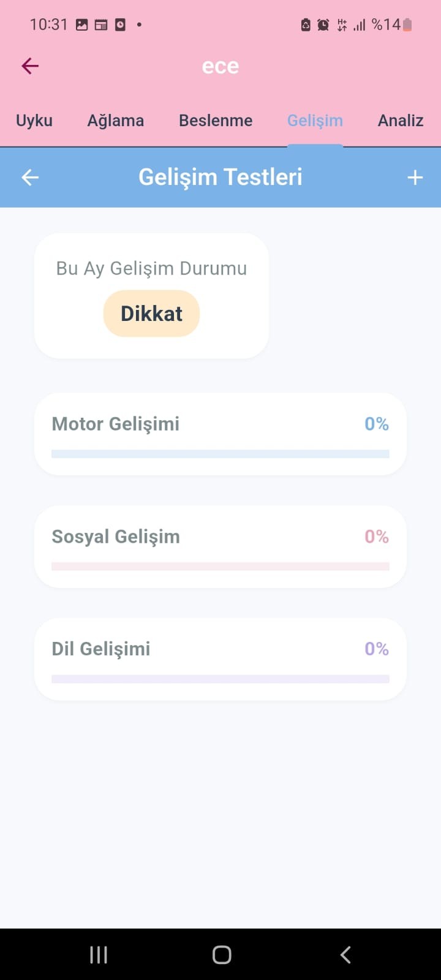The image size is (441, 980).
Task: Add a new development test with plus icon
Action: click(415, 178)
